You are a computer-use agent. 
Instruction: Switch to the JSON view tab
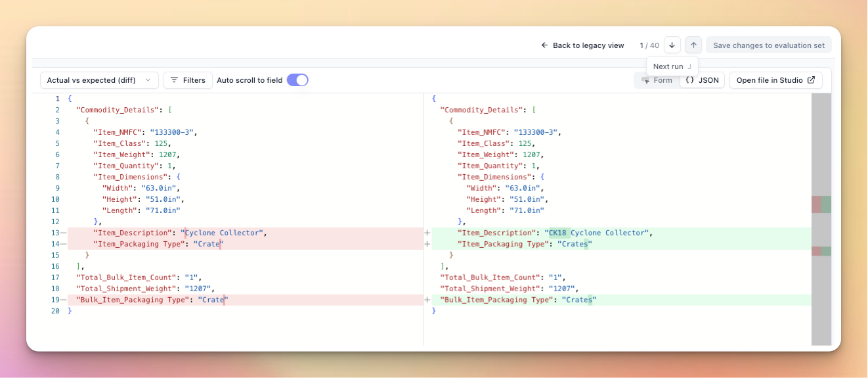point(702,80)
